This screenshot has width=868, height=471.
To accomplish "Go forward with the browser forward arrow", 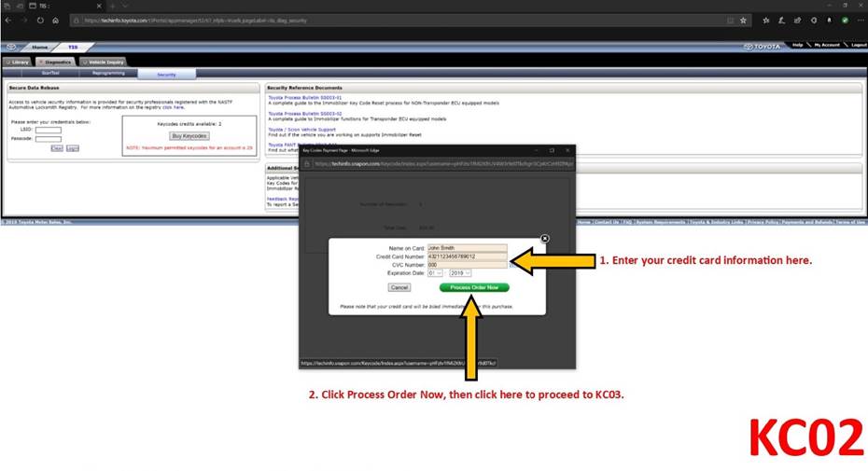I will [x=24, y=21].
